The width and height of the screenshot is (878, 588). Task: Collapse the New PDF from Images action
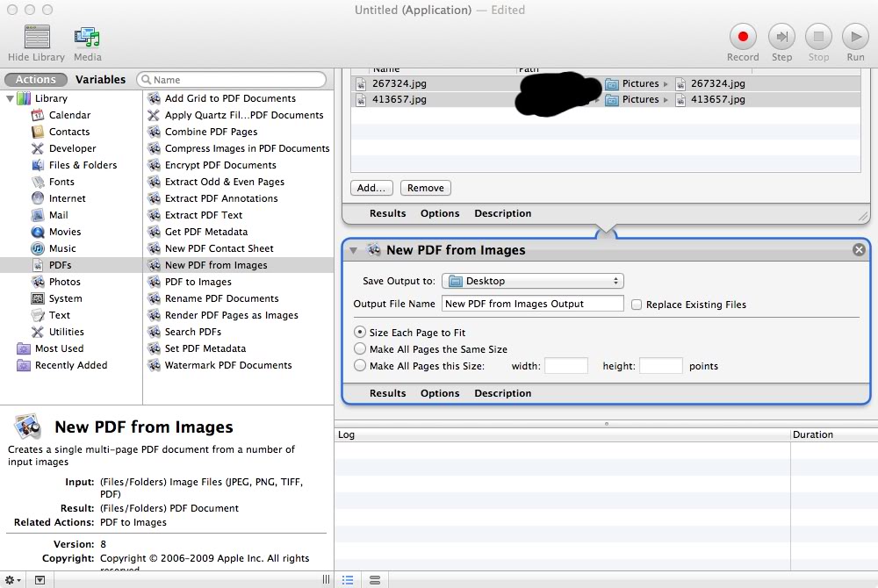353,251
